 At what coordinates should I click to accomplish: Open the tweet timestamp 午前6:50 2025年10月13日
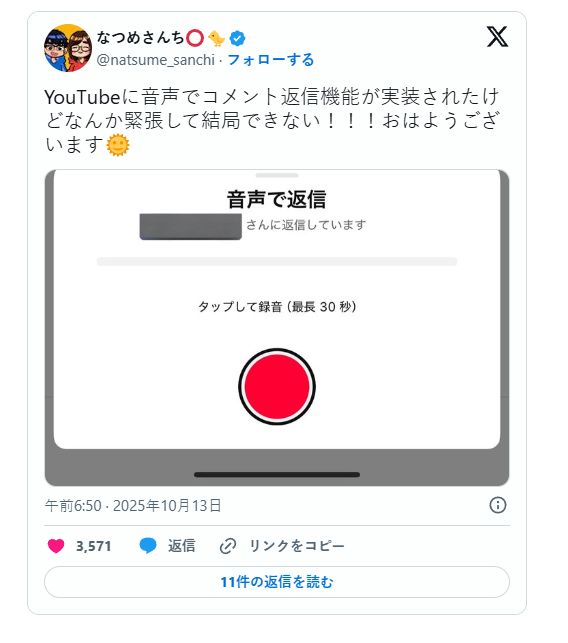point(133,505)
